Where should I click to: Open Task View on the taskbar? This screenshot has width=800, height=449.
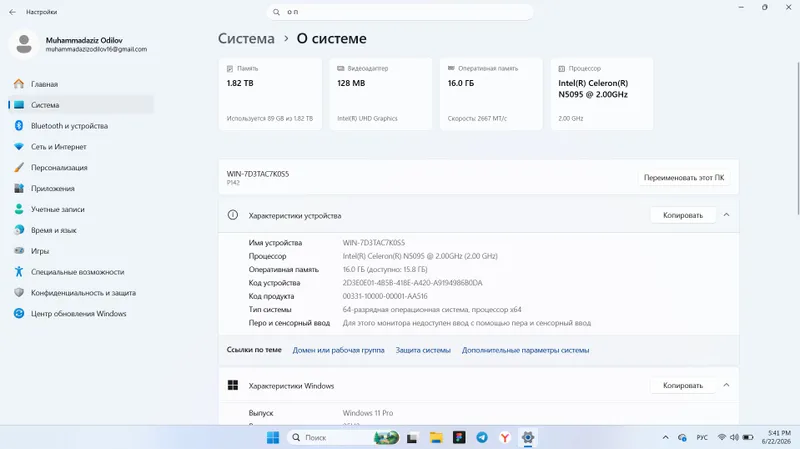tap(412, 437)
